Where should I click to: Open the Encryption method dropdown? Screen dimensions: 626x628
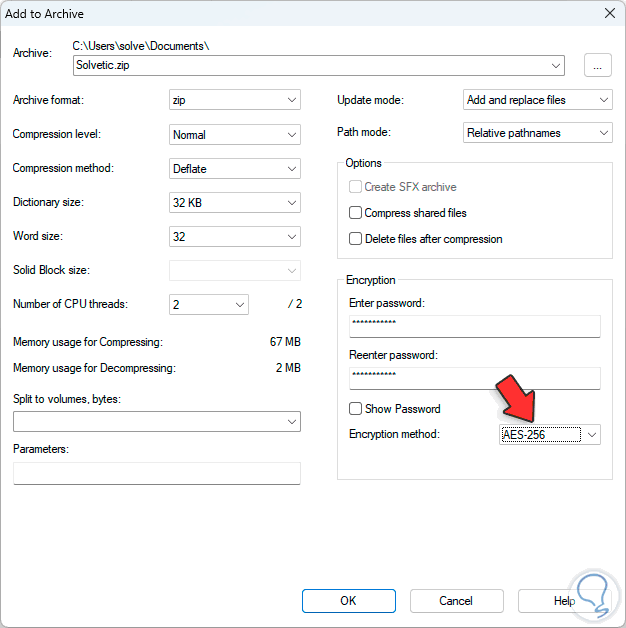point(550,434)
